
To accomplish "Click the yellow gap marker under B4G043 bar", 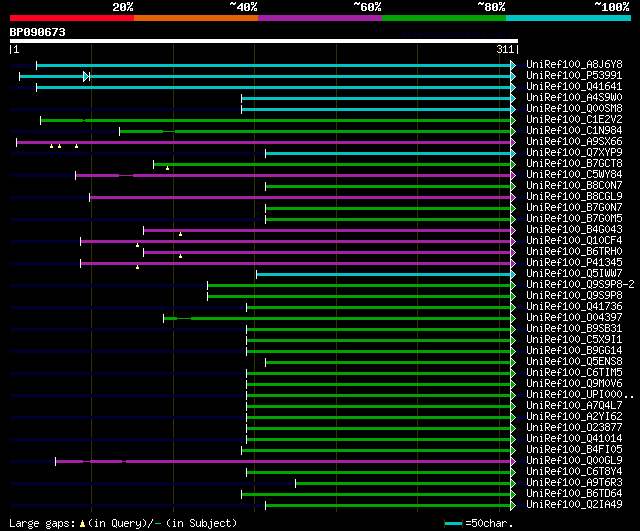I will click(x=180, y=234).
